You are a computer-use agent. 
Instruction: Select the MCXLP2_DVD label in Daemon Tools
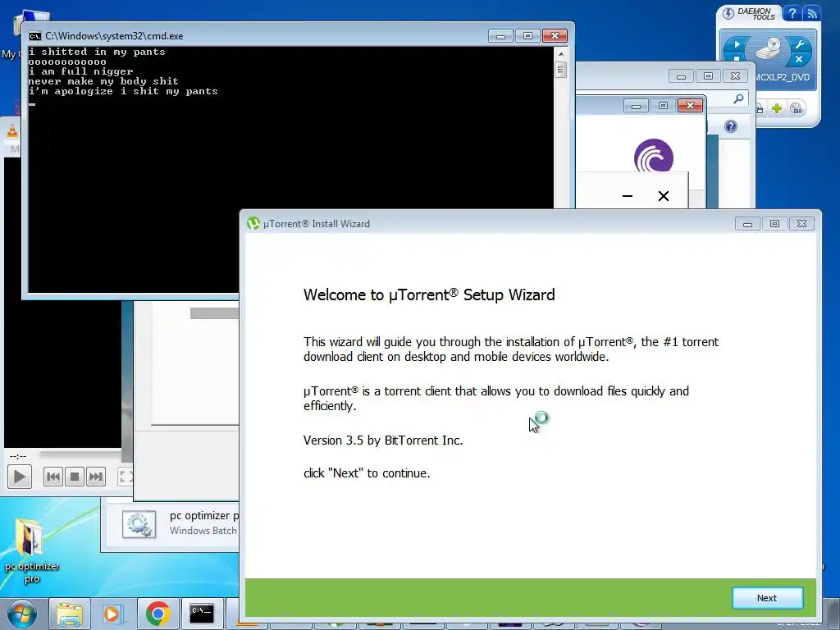pyautogui.click(x=783, y=77)
